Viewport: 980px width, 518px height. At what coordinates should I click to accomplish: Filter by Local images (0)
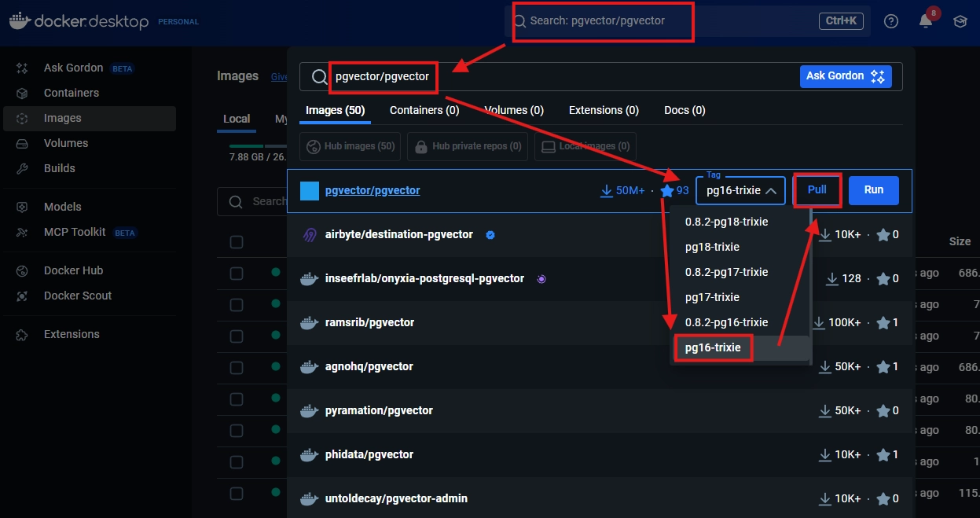[x=585, y=146]
